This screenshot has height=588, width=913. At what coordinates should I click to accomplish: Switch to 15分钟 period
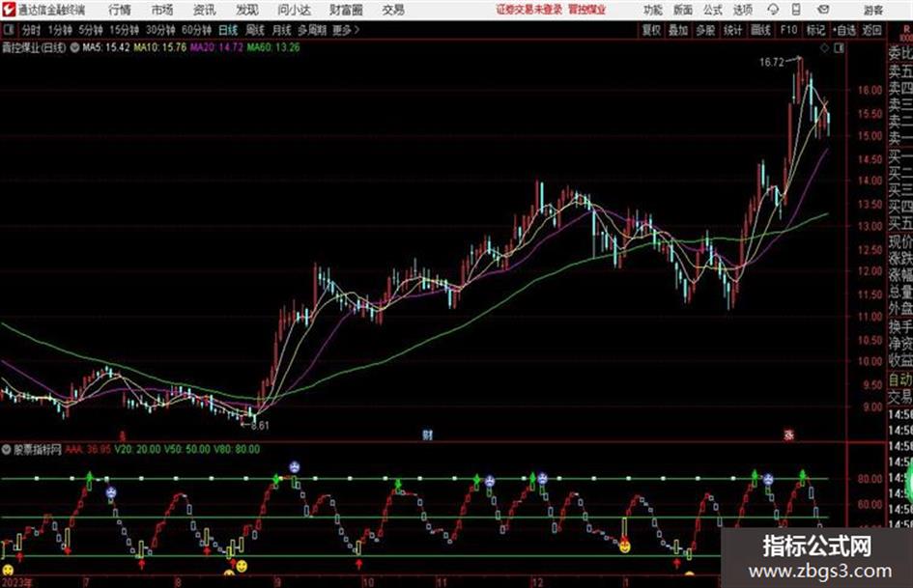124,30
